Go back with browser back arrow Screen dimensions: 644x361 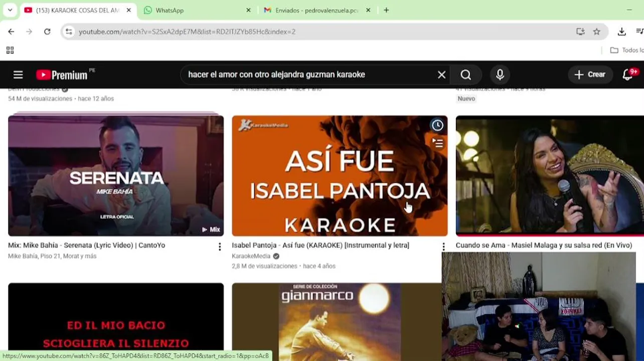pos(11,32)
